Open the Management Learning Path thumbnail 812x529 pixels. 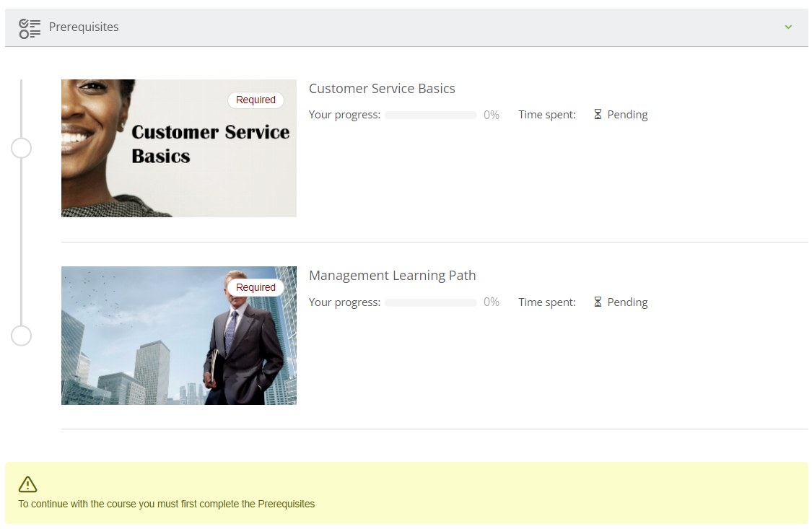pos(179,336)
